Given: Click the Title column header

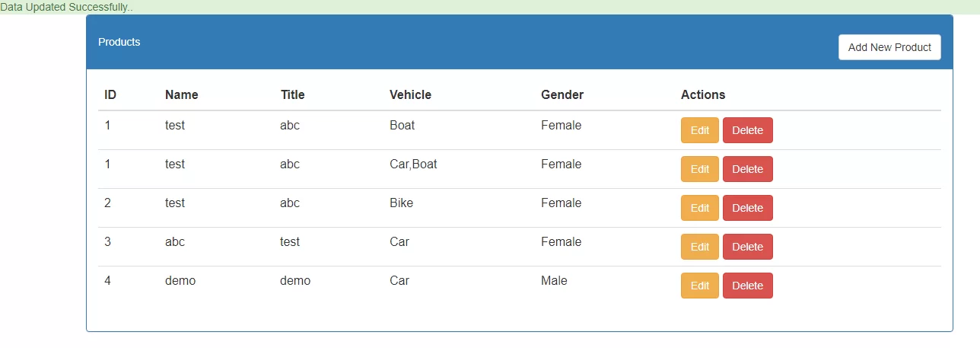Looking at the screenshot, I should tap(292, 95).
